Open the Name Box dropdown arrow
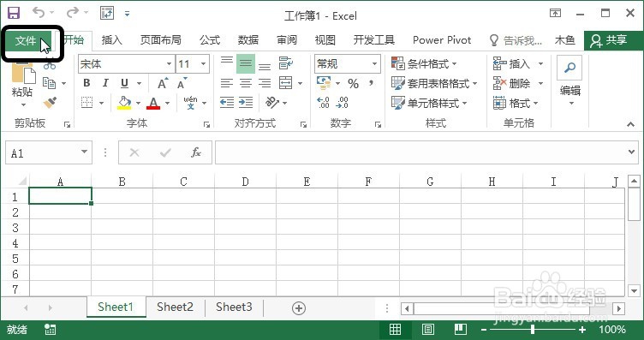This screenshot has width=644, height=340. pos(84,152)
